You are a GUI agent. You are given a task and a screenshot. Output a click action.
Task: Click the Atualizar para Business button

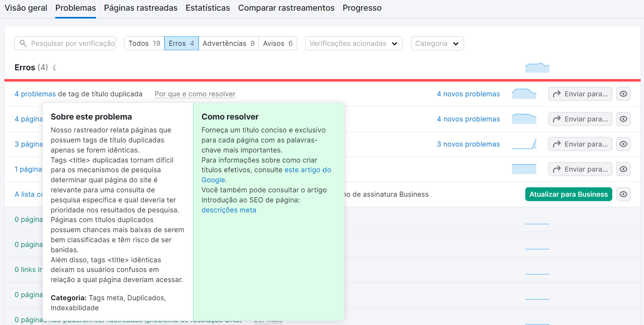(x=569, y=194)
